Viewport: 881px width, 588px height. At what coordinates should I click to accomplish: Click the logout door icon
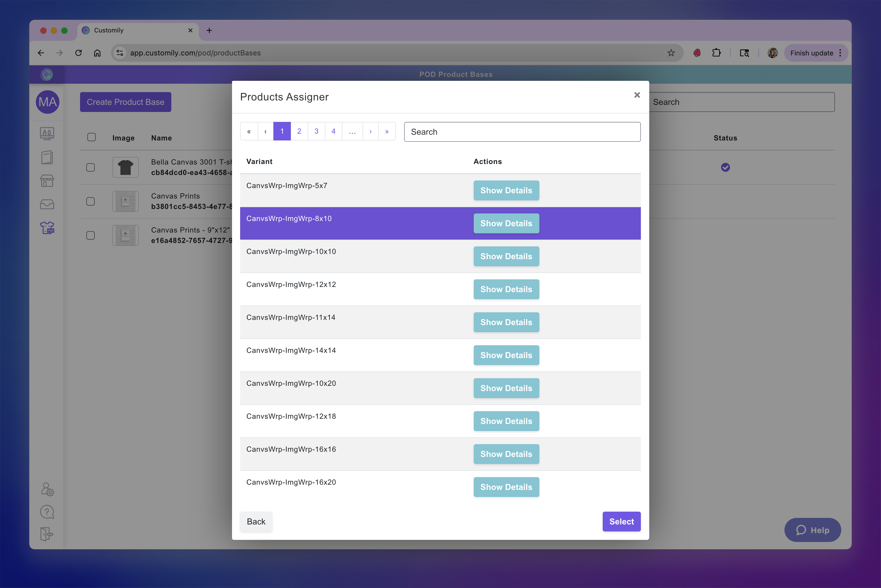click(x=47, y=534)
